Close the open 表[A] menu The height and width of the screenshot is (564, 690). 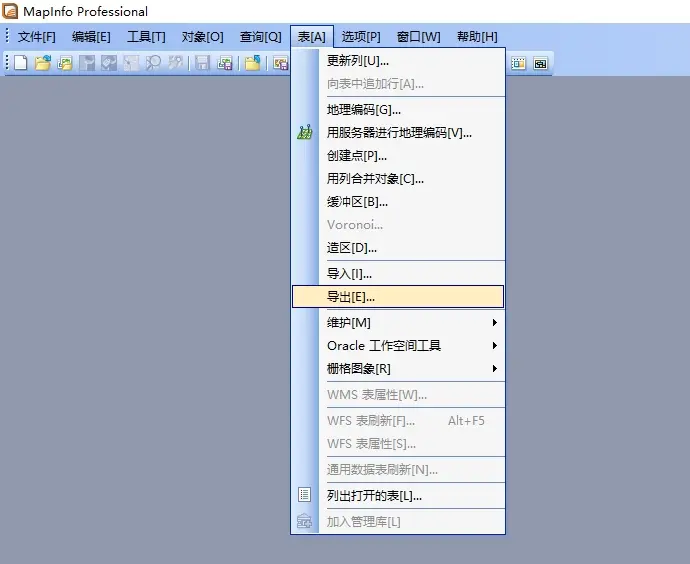click(312, 37)
